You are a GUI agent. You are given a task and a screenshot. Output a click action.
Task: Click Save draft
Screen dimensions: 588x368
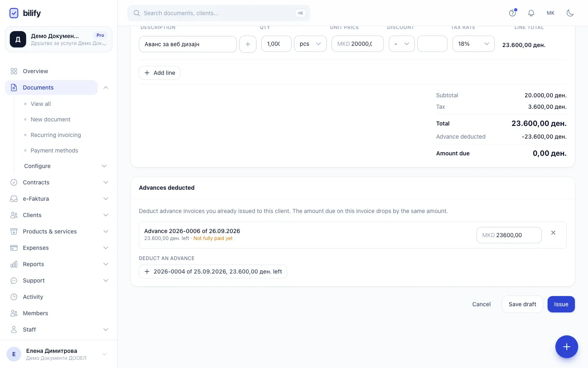(522, 304)
